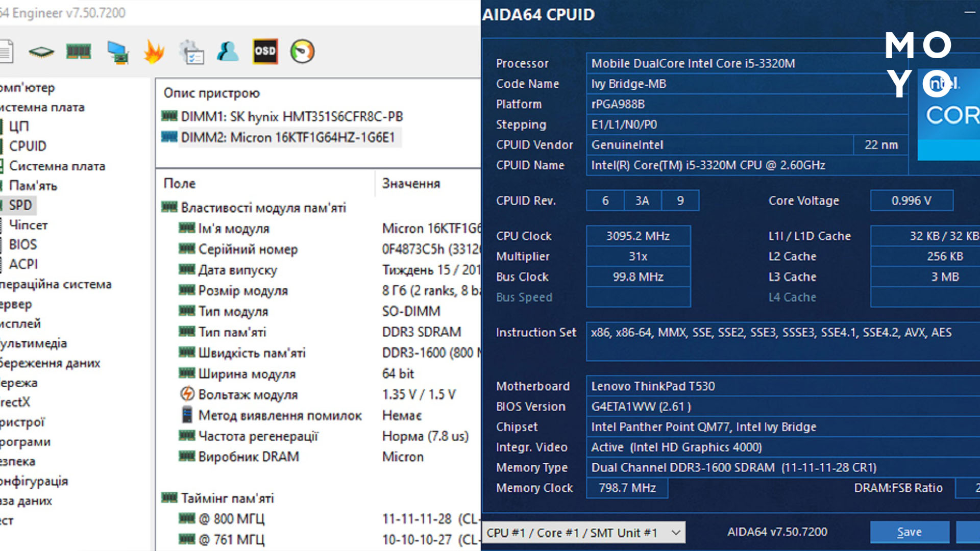Select the Розмір модуля row
This screenshot has height=551, width=980.
coord(329,291)
